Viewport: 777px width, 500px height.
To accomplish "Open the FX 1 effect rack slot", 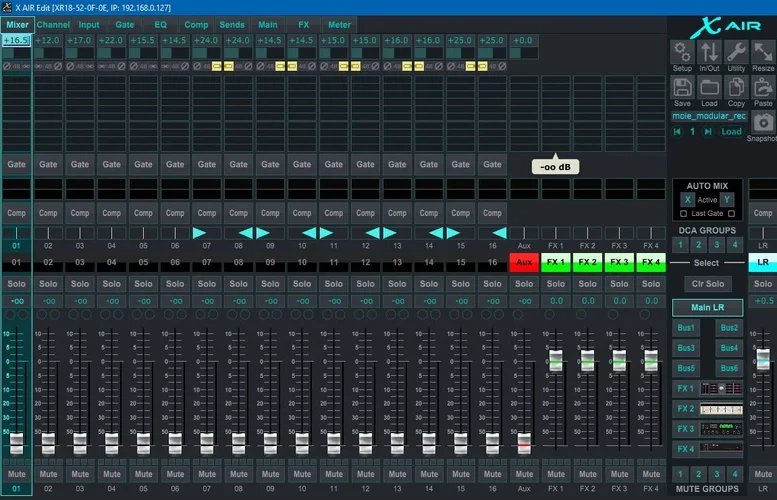I will tap(721, 388).
